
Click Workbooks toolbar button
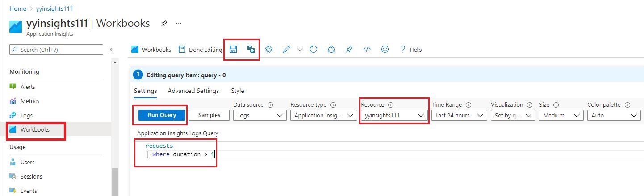tap(151, 50)
